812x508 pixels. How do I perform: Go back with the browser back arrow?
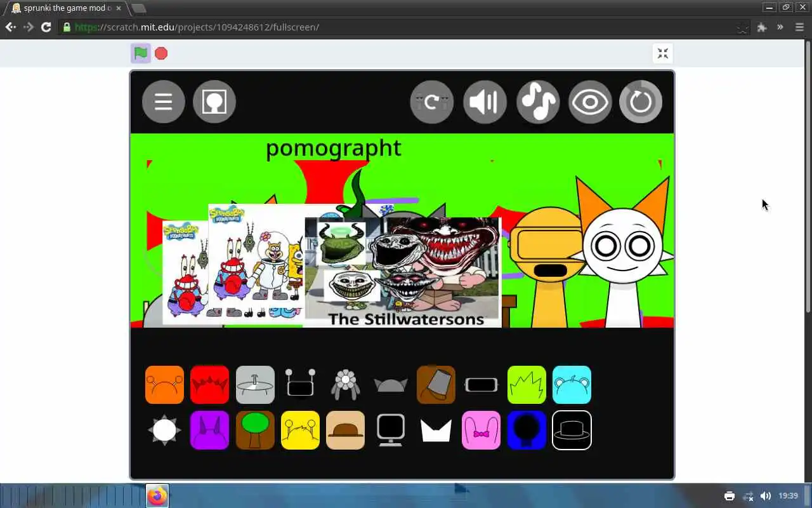[x=11, y=27]
